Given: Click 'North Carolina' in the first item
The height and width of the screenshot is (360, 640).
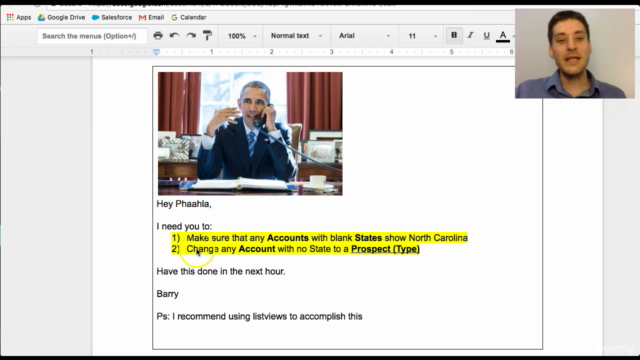Looking at the screenshot, I should pyautogui.click(x=438, y=238).
